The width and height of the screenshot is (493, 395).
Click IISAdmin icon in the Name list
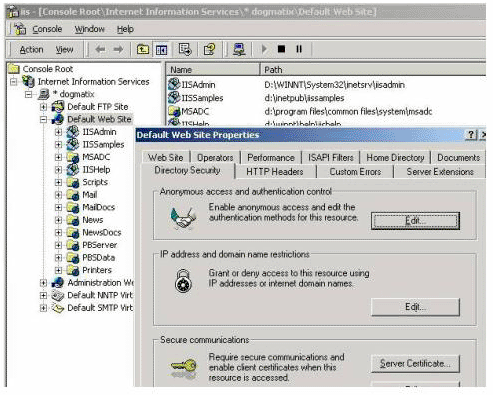[174, 84]
